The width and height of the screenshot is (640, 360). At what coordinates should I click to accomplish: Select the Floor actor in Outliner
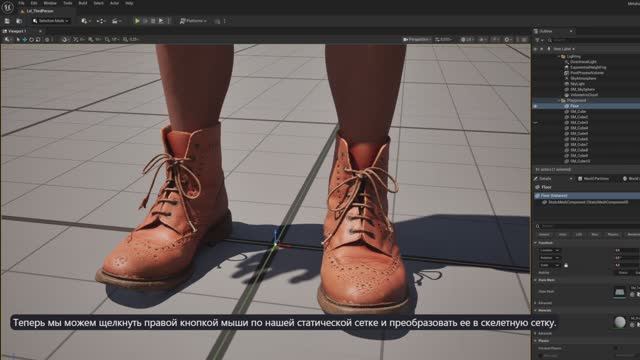(x=574, y=106)
